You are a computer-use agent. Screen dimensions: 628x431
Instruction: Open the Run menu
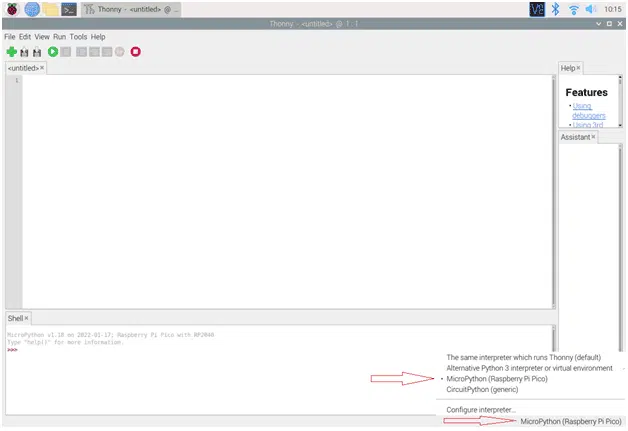60,37
